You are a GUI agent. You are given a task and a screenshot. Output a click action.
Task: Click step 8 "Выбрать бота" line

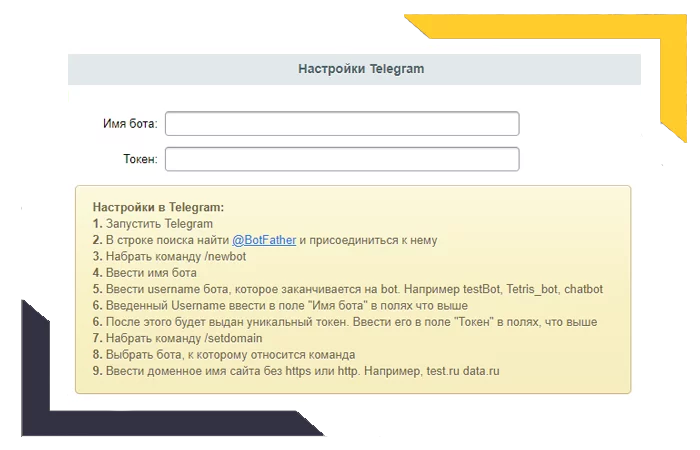[x=224, y=354]
